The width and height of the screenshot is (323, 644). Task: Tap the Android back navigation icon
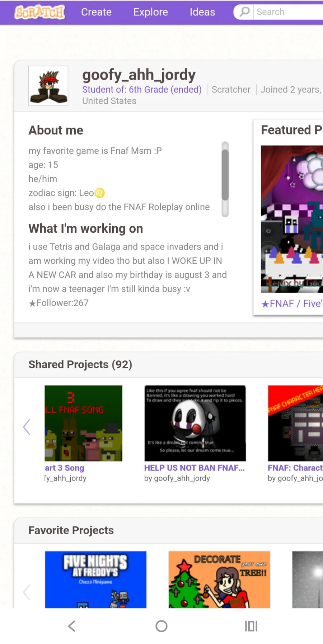[x=72, y=626]
